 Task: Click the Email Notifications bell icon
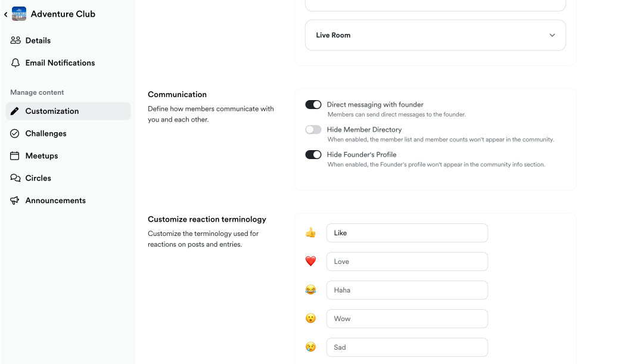tap(15, 63)
